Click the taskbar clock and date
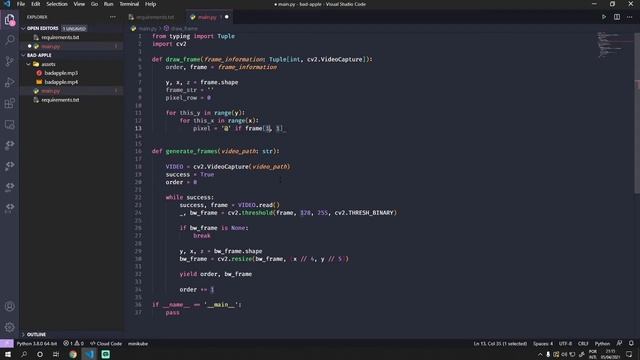Screen dimensions: 640x360 [611, 354]
